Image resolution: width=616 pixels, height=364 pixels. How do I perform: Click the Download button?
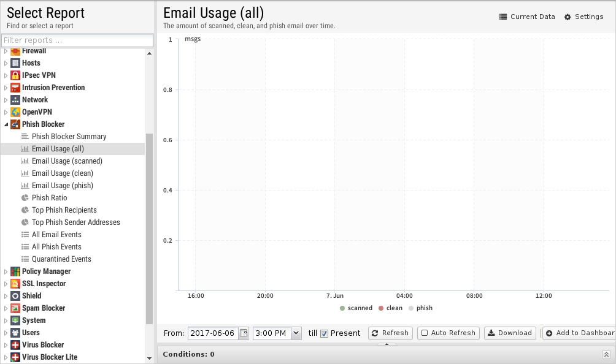point(510,333)
